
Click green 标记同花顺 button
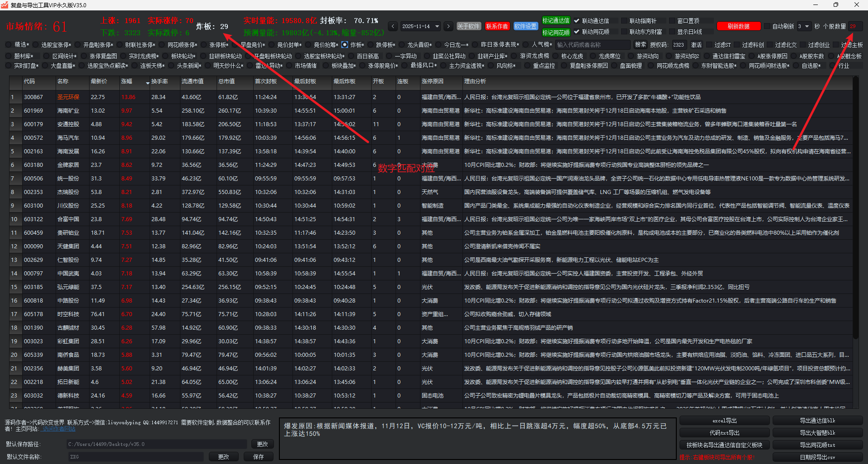click(x=556, y=32)
